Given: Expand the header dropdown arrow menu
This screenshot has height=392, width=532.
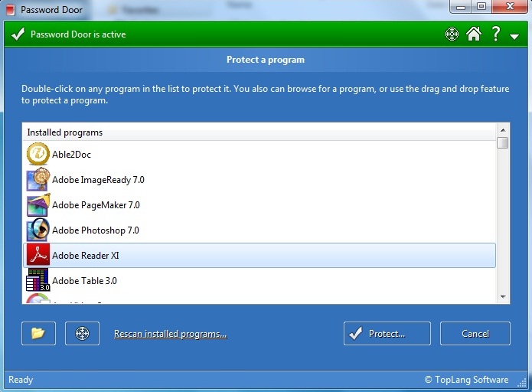Looking at the screenshot, I should pos(514,37).
